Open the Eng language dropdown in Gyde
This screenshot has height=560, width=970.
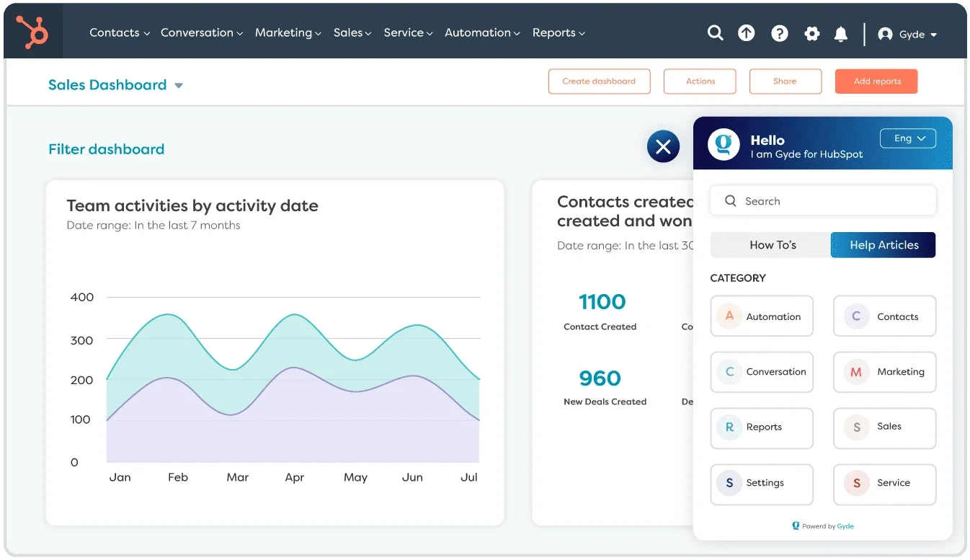tap(908, 138)
